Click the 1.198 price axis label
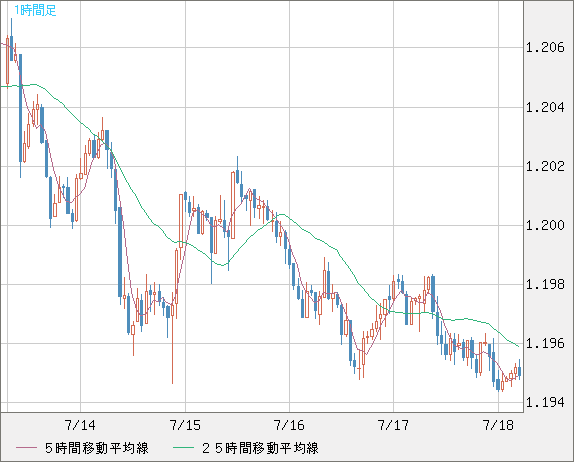The height and width of the screenshot is (462, 574). tap(545, 284)
